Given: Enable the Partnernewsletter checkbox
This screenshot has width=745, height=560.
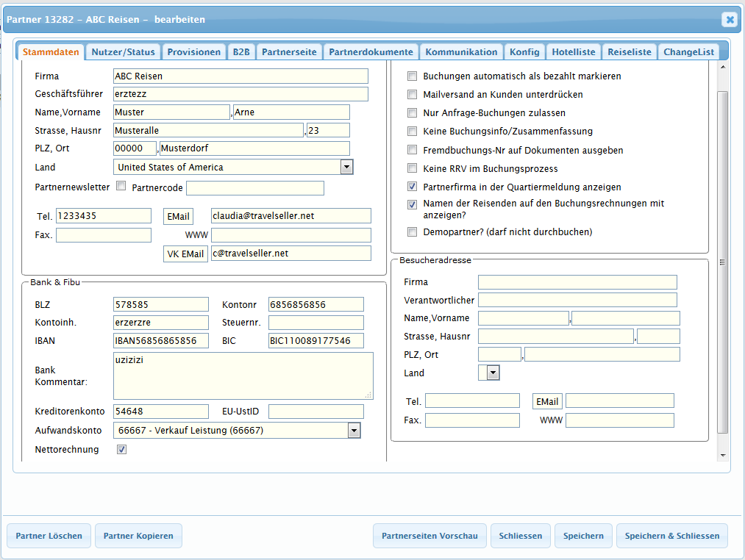Looking at the screenshot, I should 121,187.
